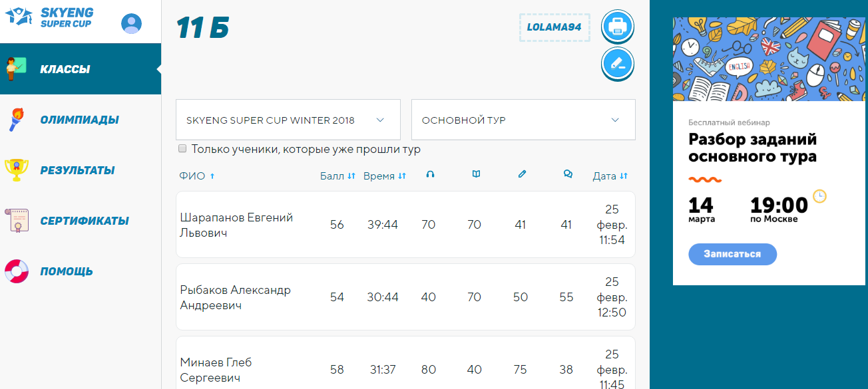This screenshot has width=868, height=389.
Task: Print the class results with printer icon
Action: [x=618, y=27]
